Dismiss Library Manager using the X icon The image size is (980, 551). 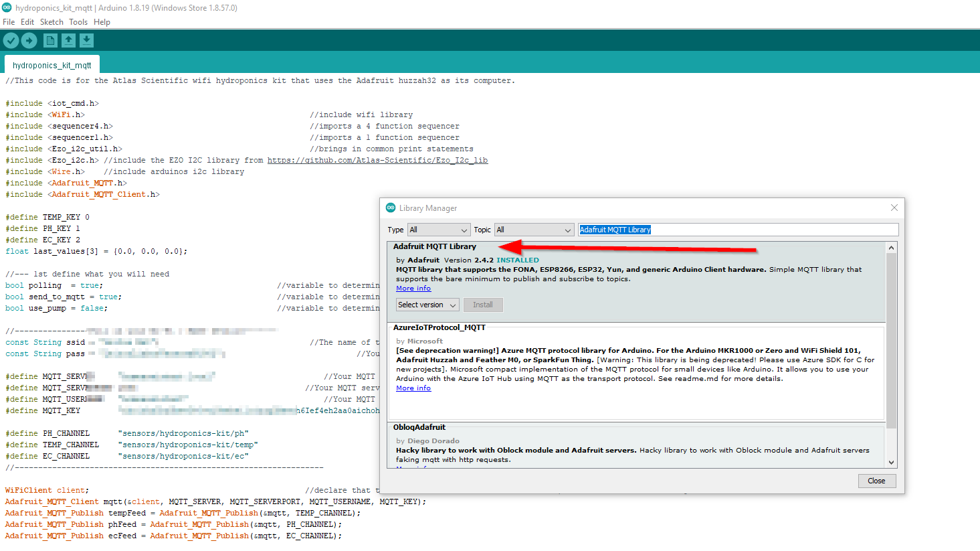tap(894, 208)
